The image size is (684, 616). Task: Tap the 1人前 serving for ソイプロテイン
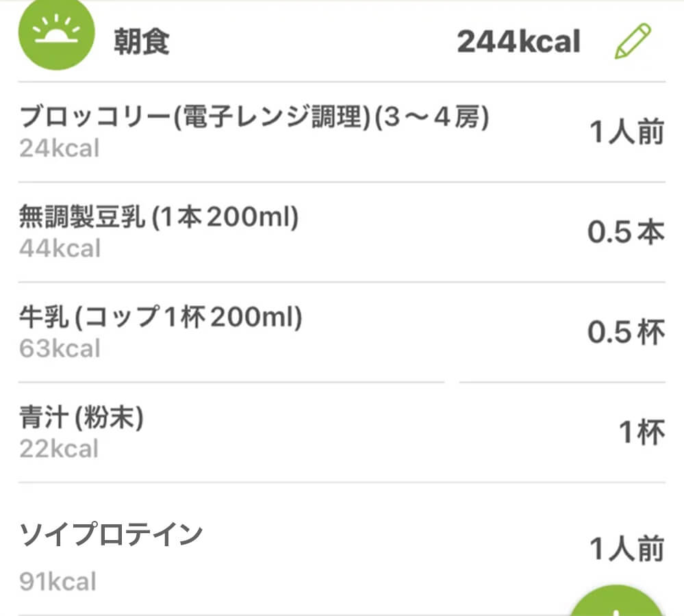pos(626,549)
